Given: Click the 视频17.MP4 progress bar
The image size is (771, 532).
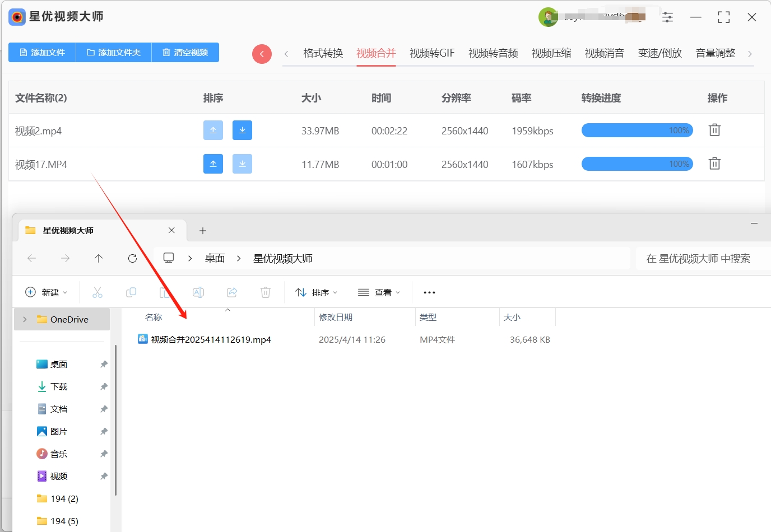Looking at the screenshot, I should coord(637,164).
